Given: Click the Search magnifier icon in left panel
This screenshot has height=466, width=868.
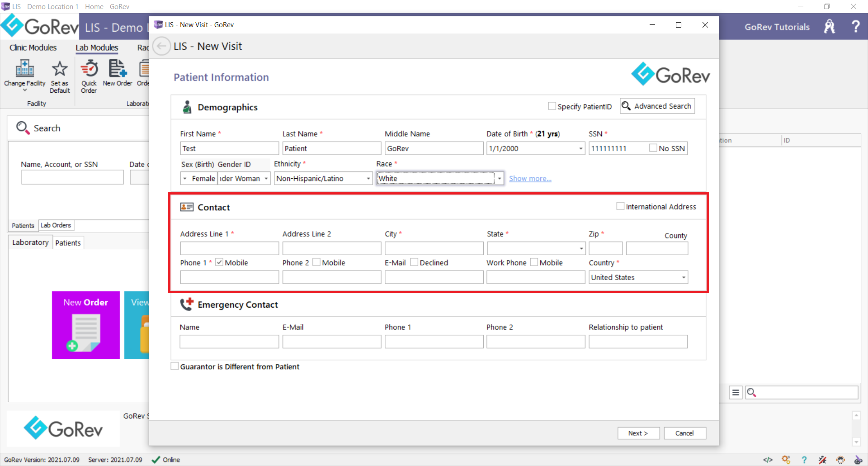Looking at the screenshot, I should coord(23,128).
